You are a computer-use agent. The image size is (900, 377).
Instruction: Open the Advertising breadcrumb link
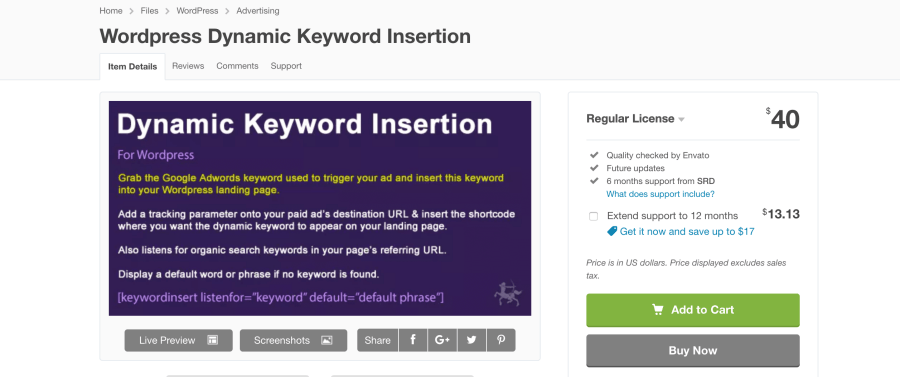[258, 10]
